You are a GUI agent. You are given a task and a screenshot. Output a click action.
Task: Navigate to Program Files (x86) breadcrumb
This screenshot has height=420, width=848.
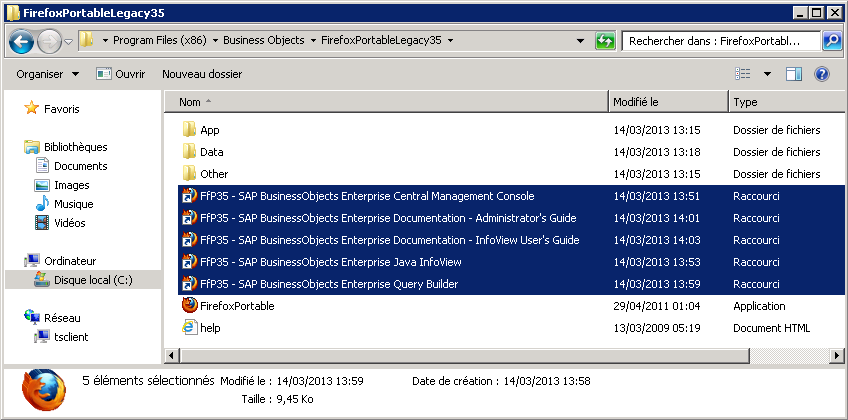click(160, 41)
